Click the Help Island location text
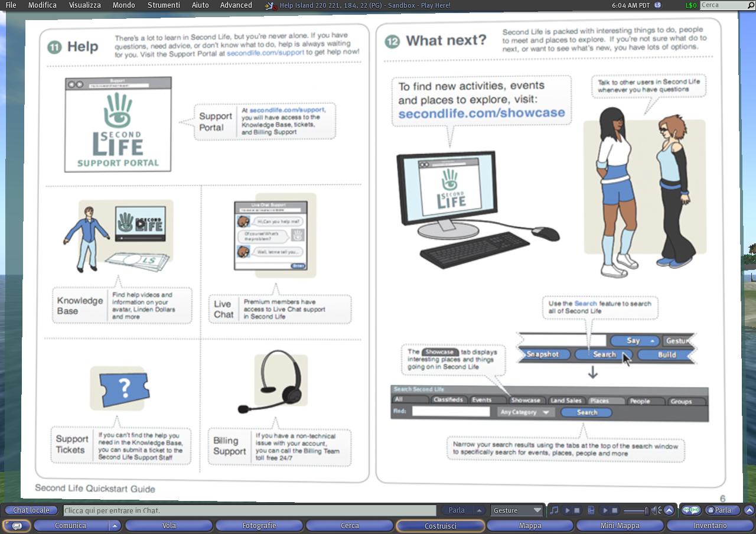This screenshot has width=756, height=534. [x=365, y=5]
